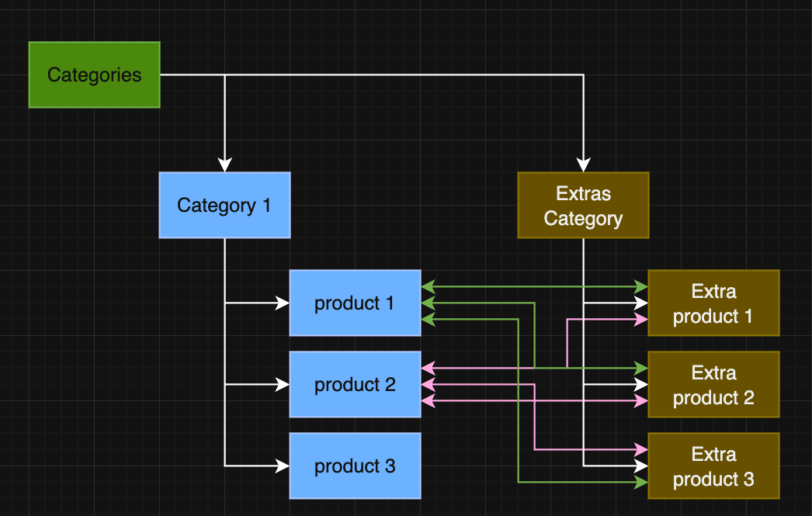The image size is (812, 516).
Task: Click pink arrowhead entering Extra product 1
Action: pos(641,319)
